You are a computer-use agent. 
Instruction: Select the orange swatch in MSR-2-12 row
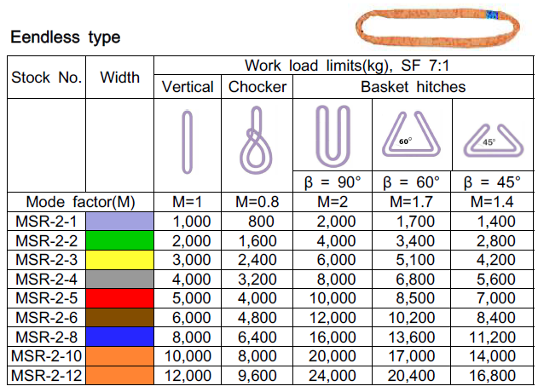[x=120, y=374]
